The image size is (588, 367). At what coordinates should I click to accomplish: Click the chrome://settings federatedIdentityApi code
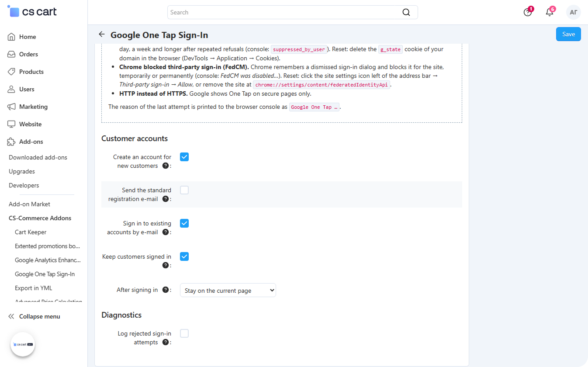pos(321,85)
